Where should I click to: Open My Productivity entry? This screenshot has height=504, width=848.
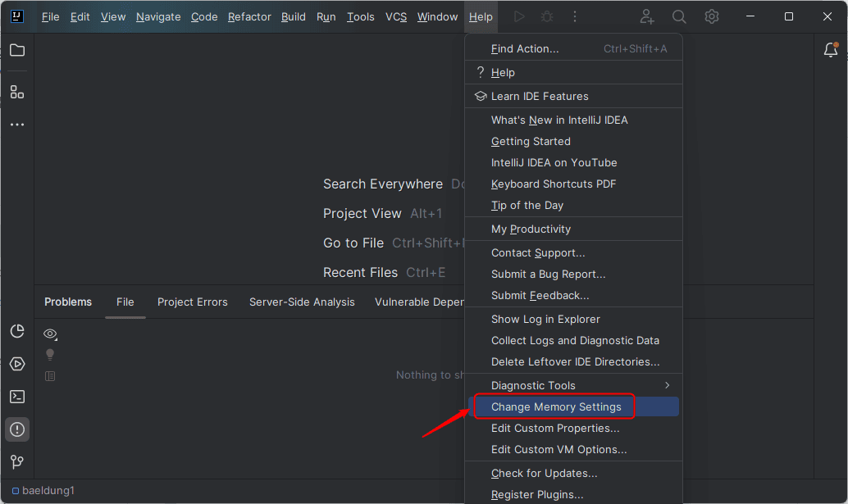point(573,229)
